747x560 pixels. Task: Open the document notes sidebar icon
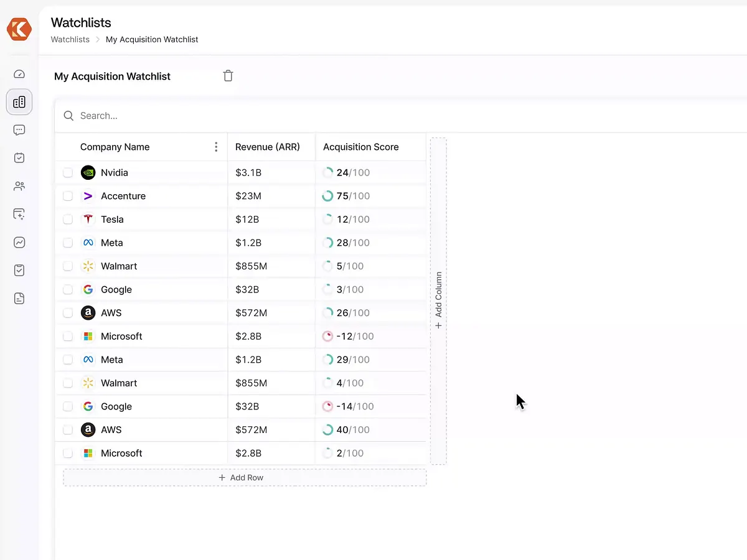coord(19,299)
